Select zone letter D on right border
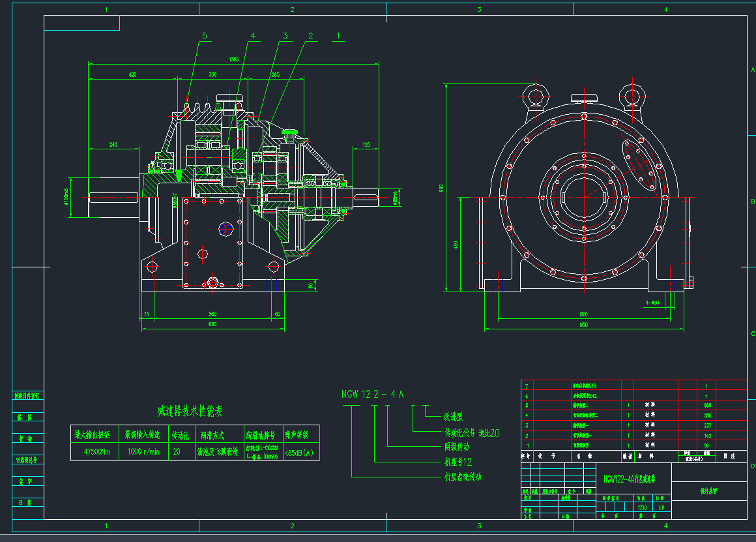The image size is (756, 542). coord(751,466)
